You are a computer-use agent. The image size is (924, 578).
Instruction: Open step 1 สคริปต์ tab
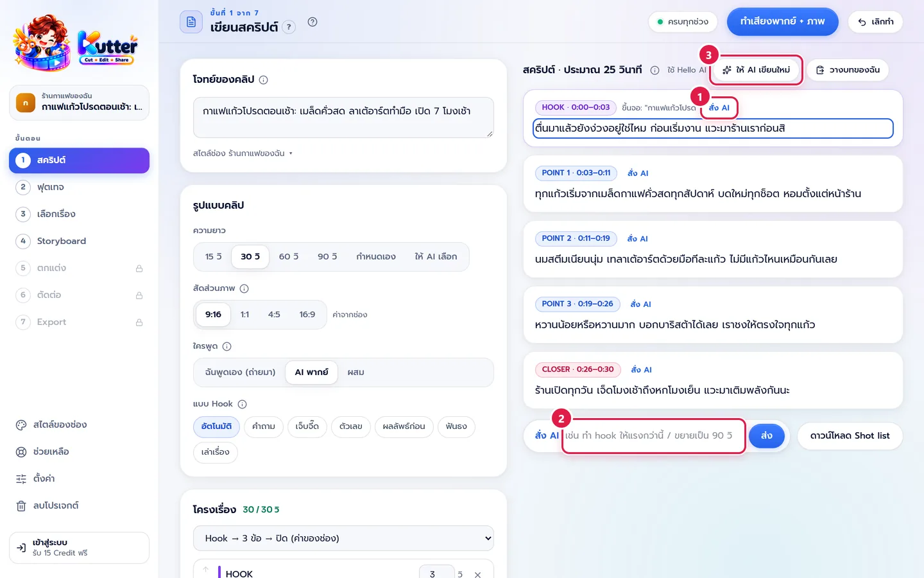point(79,161)
